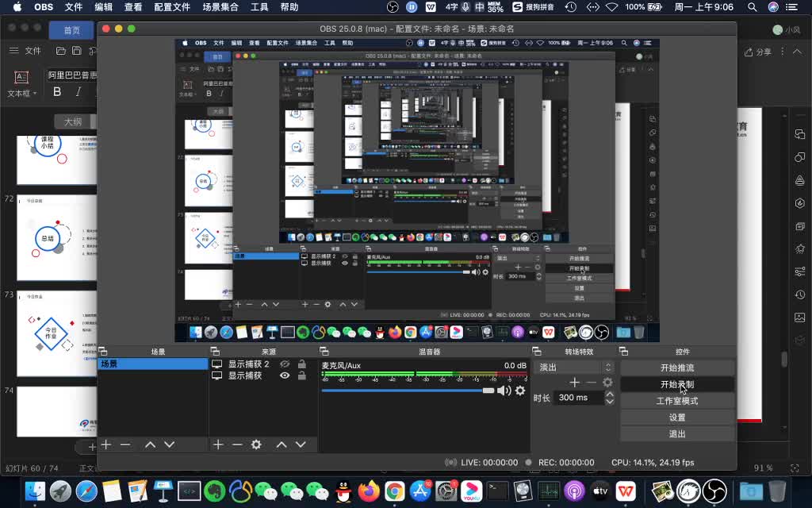Viewport: 812px width, 508px height.
Task: Open Firefox from the Dock
Action: (x=369, y=491)
